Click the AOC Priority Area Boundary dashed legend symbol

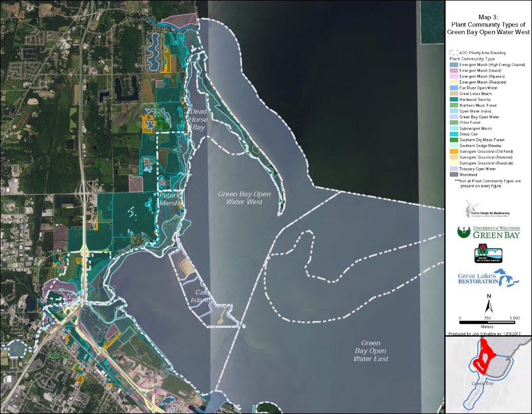[454, 53]
